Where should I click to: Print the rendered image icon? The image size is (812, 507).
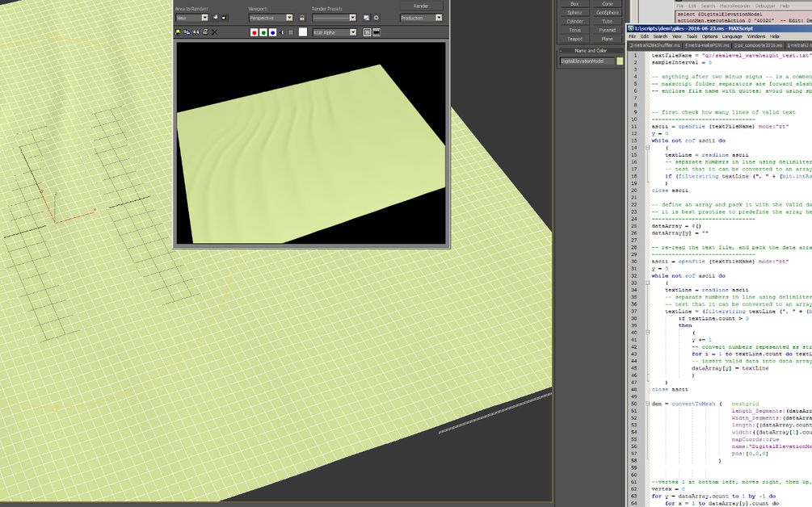click(x=205, y=32)
